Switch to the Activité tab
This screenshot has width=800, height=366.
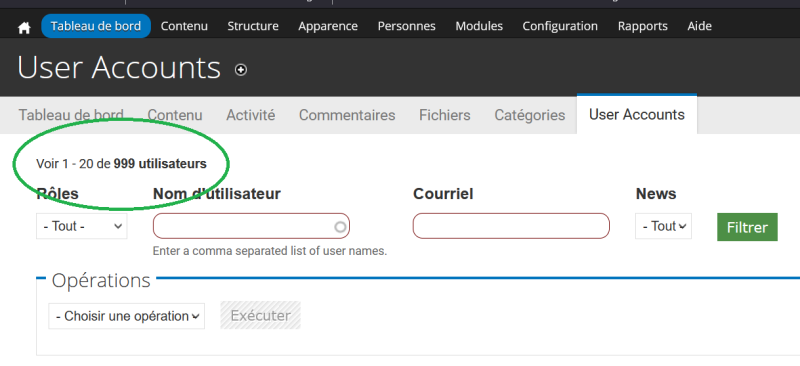click(251, 115)
